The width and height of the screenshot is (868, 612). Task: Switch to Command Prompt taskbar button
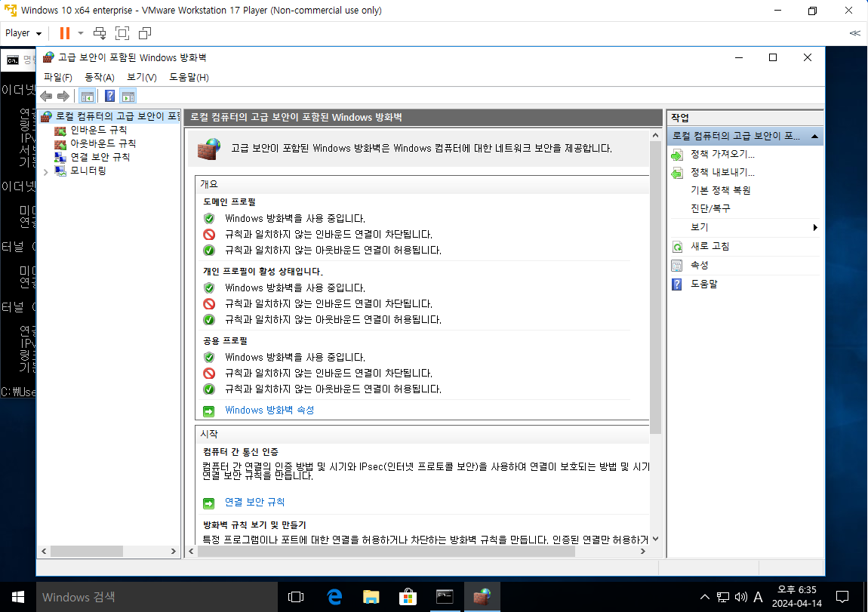point(445,597)
